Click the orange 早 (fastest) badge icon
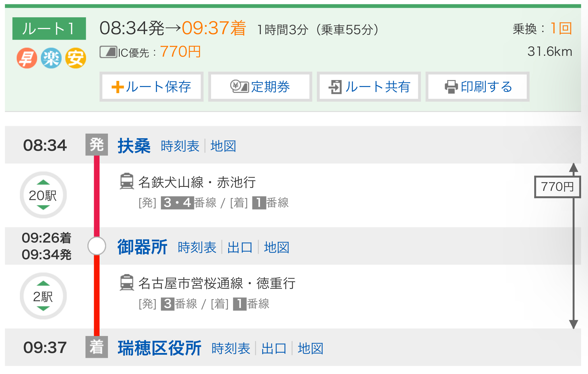The image size is (588, 374). pos(27,58)
